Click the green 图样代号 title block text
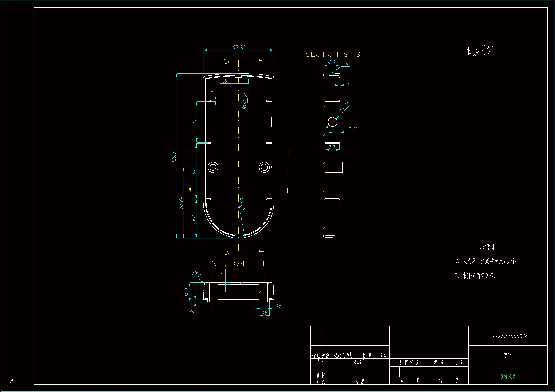The height and width of the screenshot is (392, 555). point(508,376)
